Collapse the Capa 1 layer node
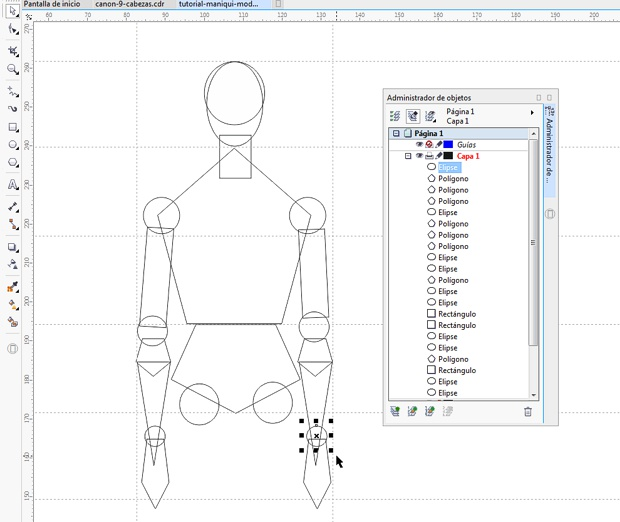 point(408,156)
